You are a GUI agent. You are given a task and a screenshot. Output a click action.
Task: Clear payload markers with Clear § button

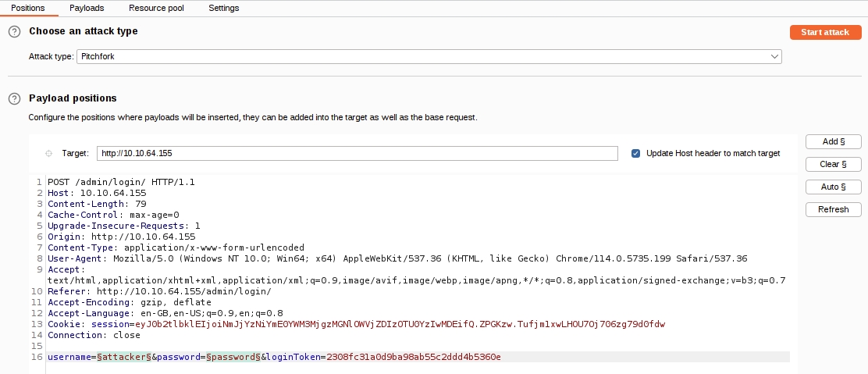(833, 165)
